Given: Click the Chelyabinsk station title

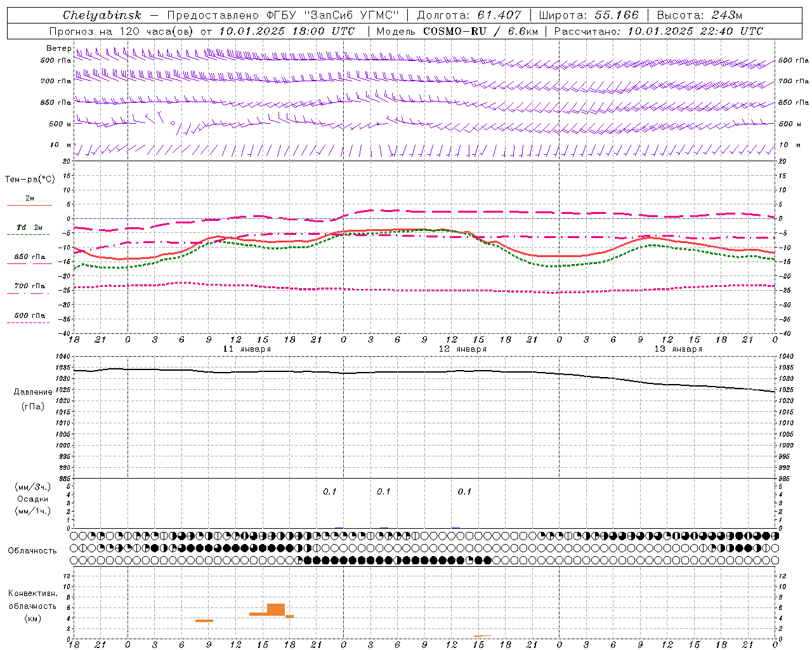Looking at the screenshot, I should pos(102,15).
